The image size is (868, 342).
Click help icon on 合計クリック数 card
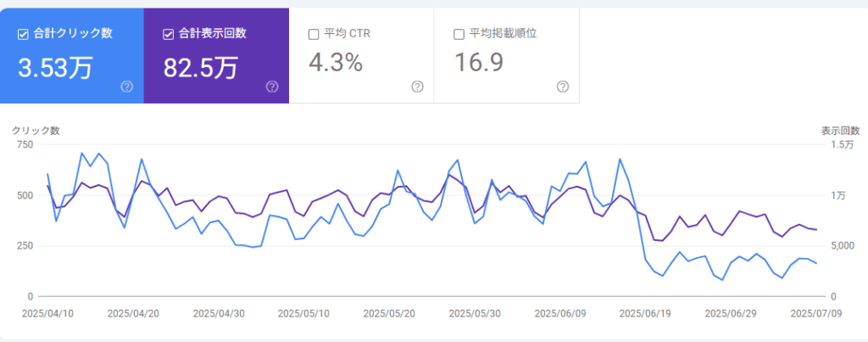click(x=127, y=87)
